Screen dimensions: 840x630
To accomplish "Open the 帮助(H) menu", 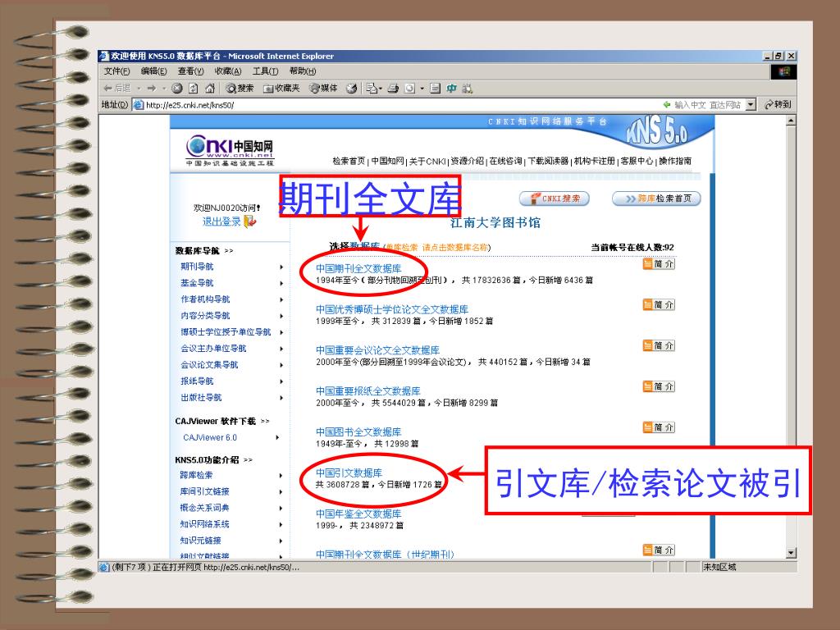I will click(303, 71).
